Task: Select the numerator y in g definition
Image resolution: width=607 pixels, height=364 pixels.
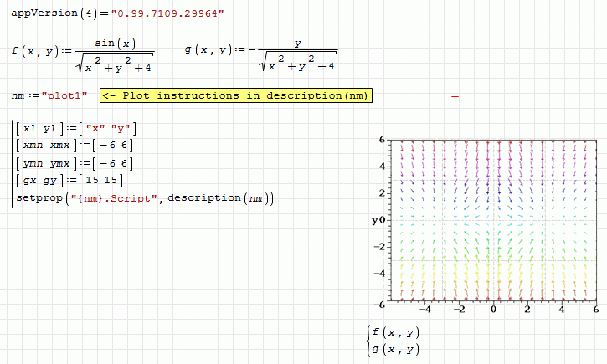Action: pos(296,44)
